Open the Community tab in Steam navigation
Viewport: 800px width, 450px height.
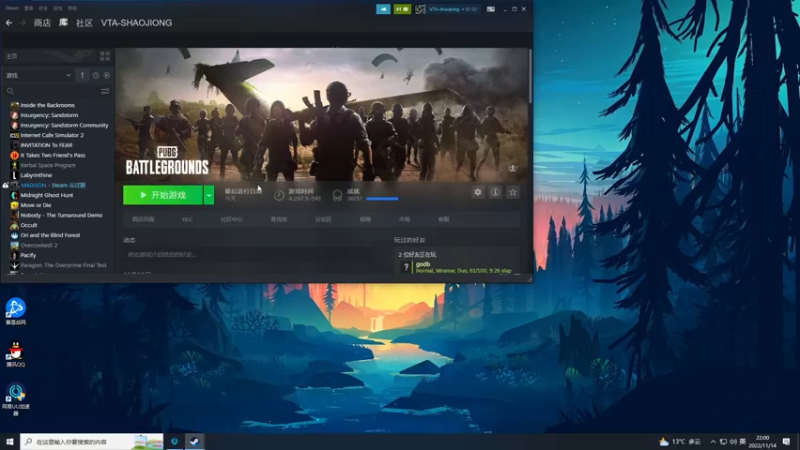(x=84, y=23)
